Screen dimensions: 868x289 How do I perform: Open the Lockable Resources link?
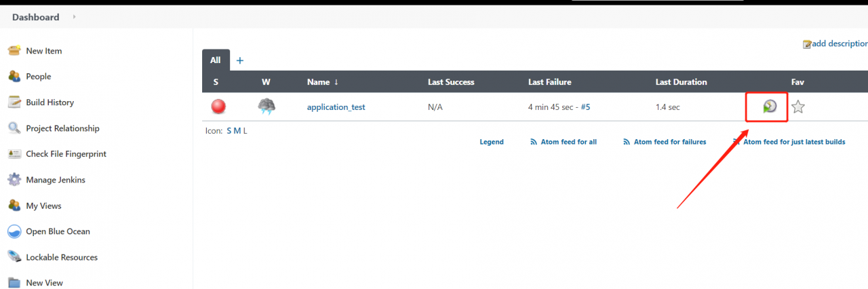coord(62,257)
